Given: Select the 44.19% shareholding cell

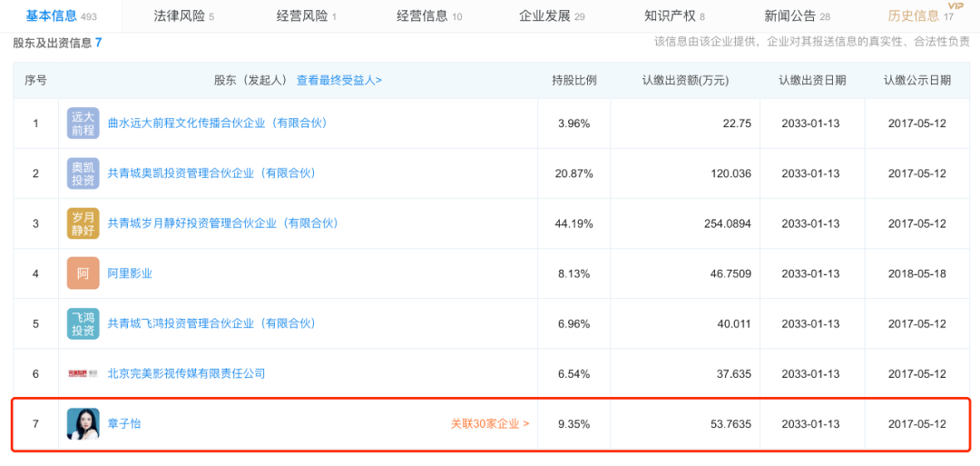Looking at the screenshot, I should [x=573, y=223].
